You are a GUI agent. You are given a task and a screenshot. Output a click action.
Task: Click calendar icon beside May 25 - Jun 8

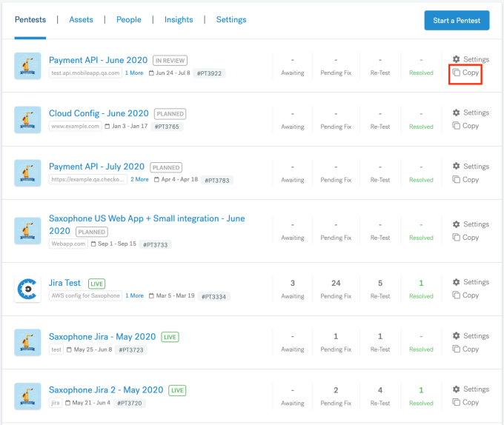(69, 349)
